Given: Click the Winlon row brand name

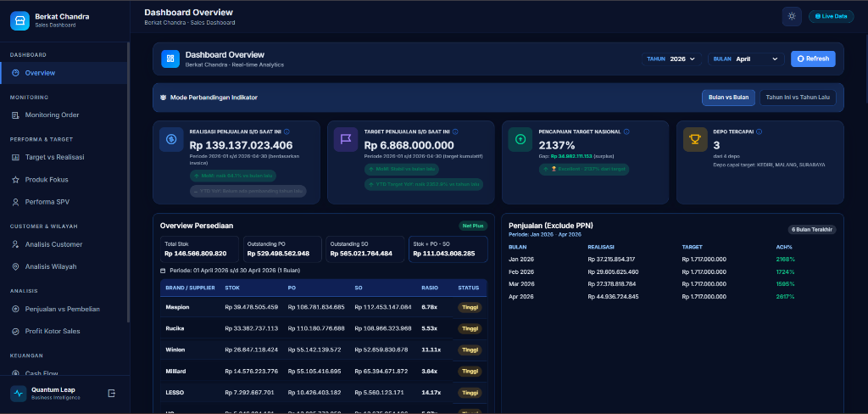Looking at the screenshot, I should pos(175,350).
